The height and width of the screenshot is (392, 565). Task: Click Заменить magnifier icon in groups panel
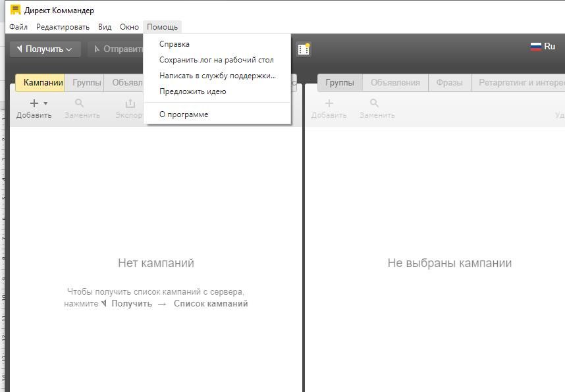click(x=375, y=103)
